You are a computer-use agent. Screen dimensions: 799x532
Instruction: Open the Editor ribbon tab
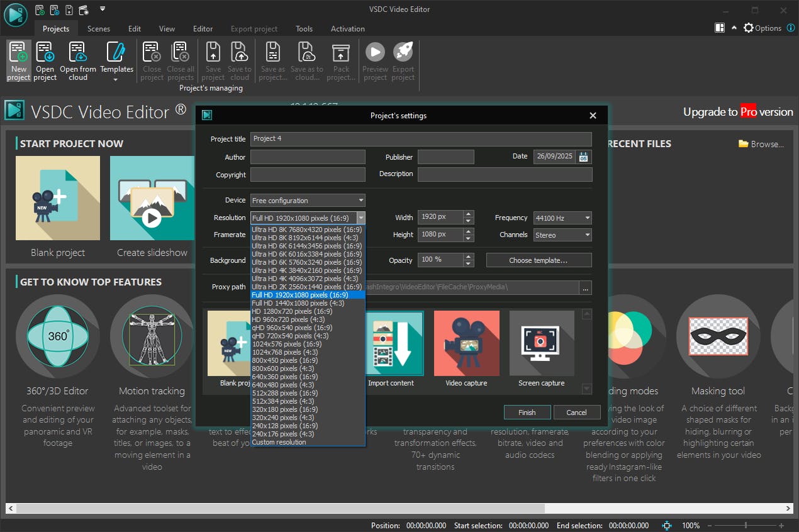click(x=203, y=29)
